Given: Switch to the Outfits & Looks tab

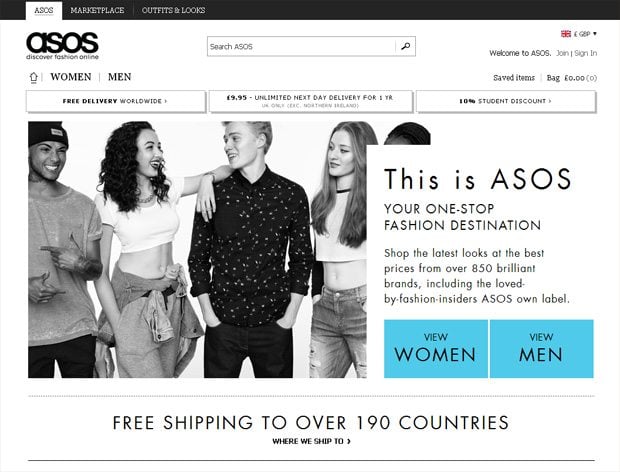Looking at the screenshot, I should pos(173,10).
